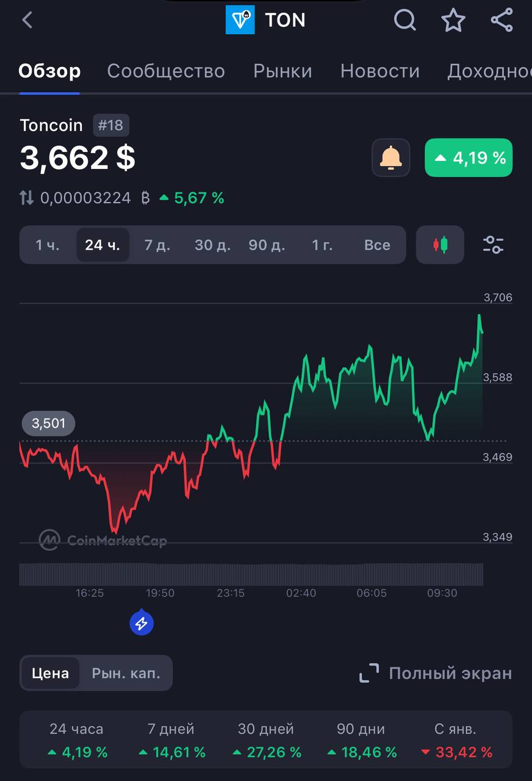
Task: Select the 1 ч. chart range
Action: coord(48,245)
